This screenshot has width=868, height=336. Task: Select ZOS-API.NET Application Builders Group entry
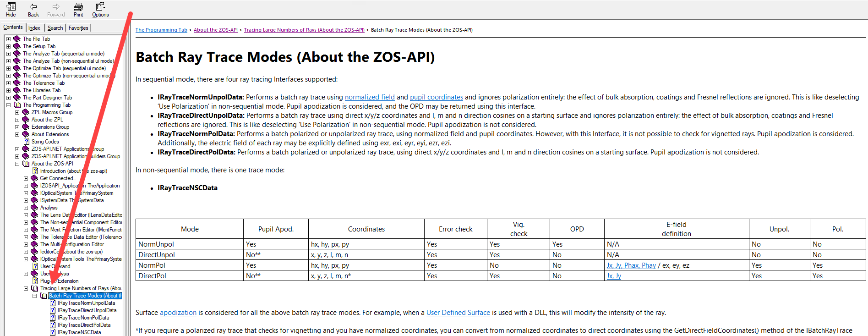tap(76, 156)
